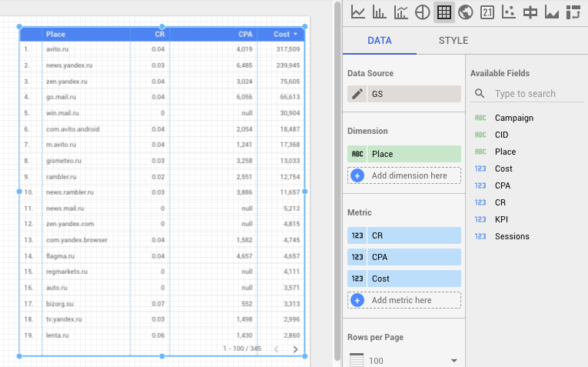The height and width of the screenshot is (367, 588).
Task: Click Add dimension here
Action: 404,175
